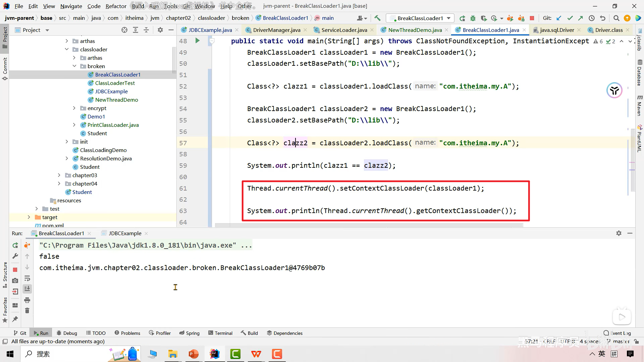Select Opened File locate icon in Project panel
Screen dimensions: 644x362
coord(124,30)
